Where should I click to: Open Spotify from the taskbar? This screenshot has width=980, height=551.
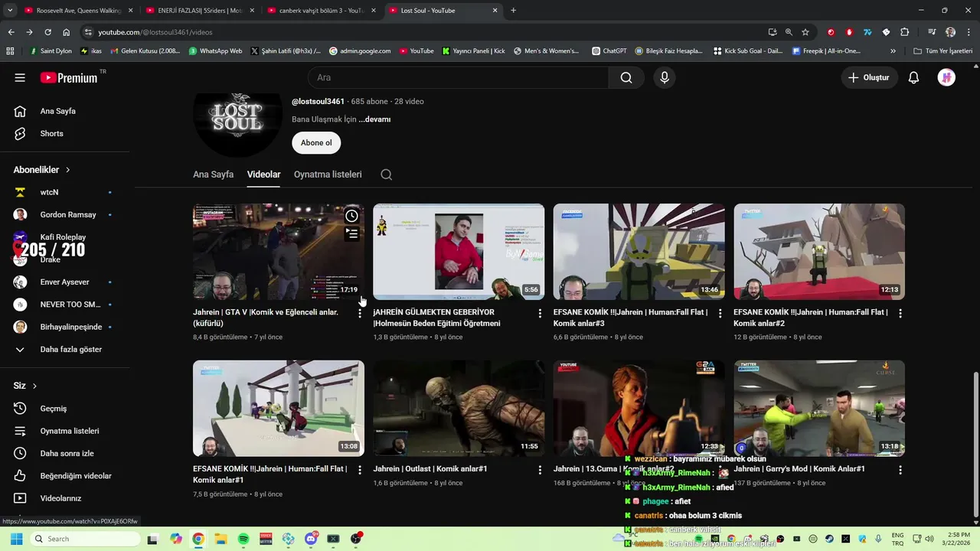tap(243, 539)
